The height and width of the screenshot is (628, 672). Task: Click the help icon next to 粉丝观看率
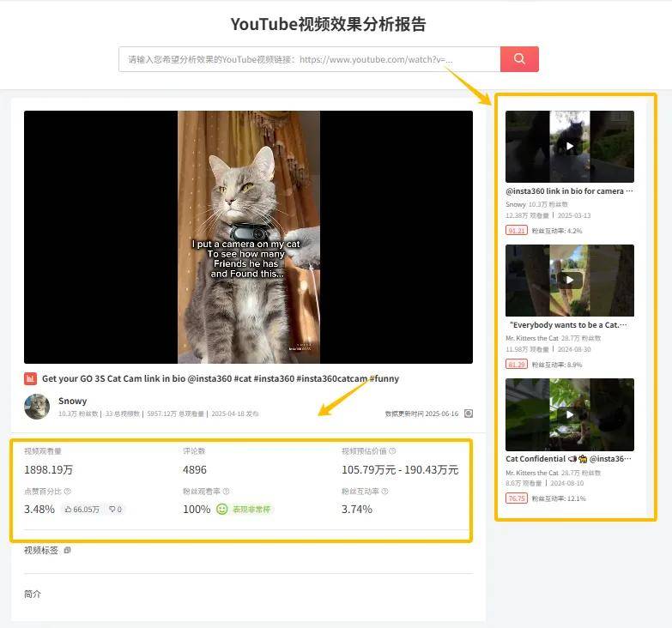pos(226,492)
